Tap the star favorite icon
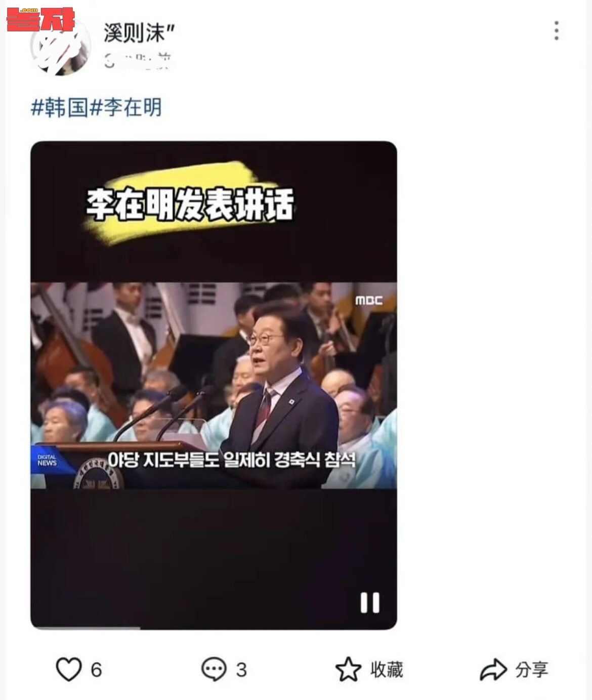Viewport: 592px width, 700px height. (x=348, y=669)
